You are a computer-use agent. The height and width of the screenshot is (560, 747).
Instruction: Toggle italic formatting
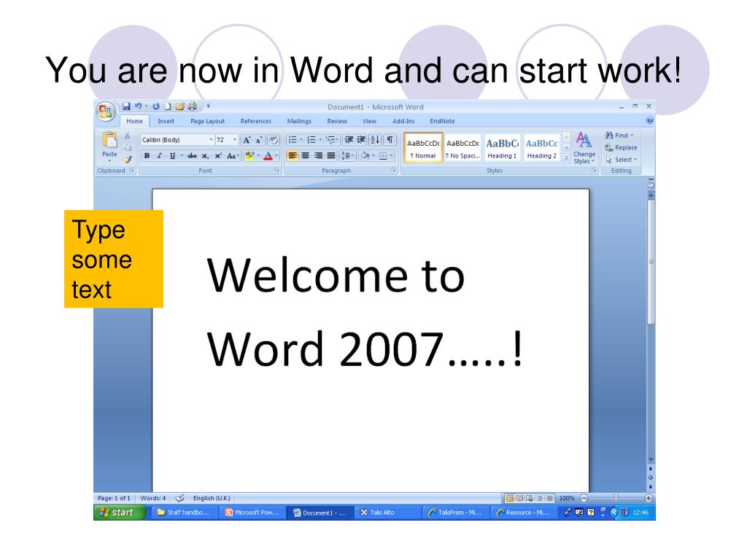pos(160,156)
